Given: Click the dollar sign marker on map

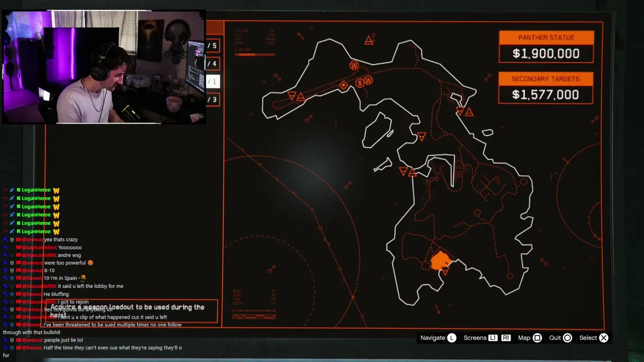Looking at the screenshot, I should (x=360, y=83).
